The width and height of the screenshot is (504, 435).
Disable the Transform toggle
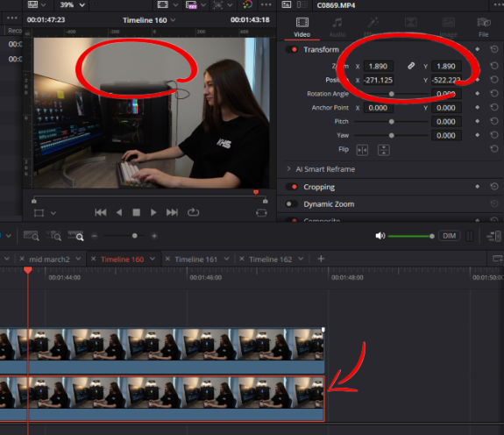click(x=292, y=49)
